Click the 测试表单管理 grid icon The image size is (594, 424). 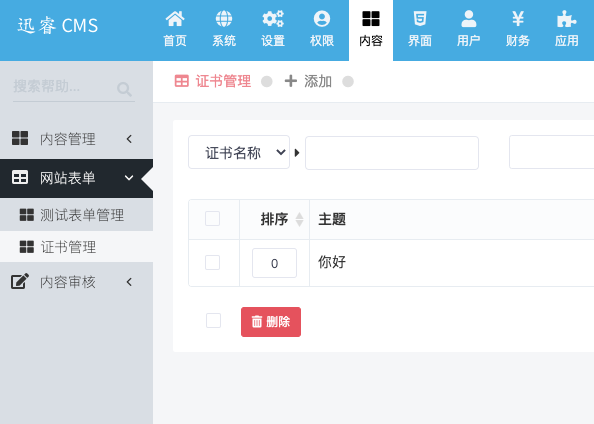27,215
